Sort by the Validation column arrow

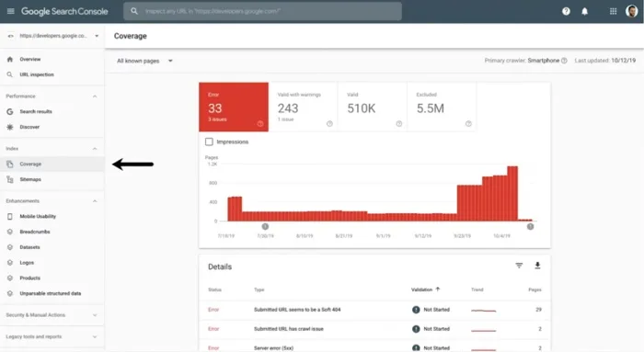pyautogui.click(x=438, y=290)
